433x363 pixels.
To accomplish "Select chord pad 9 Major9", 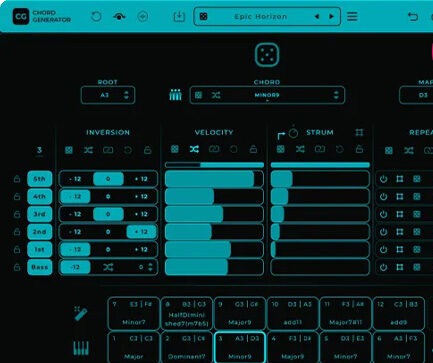I will coord(240,313).
